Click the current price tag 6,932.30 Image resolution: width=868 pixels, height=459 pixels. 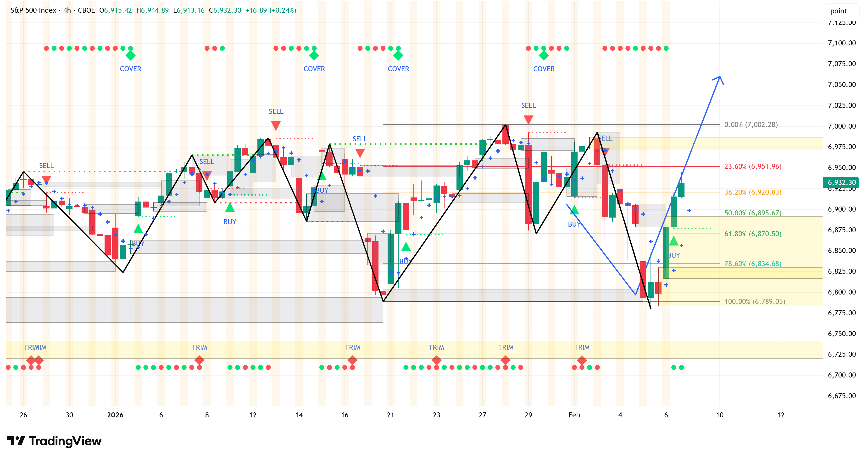(841, 182)
